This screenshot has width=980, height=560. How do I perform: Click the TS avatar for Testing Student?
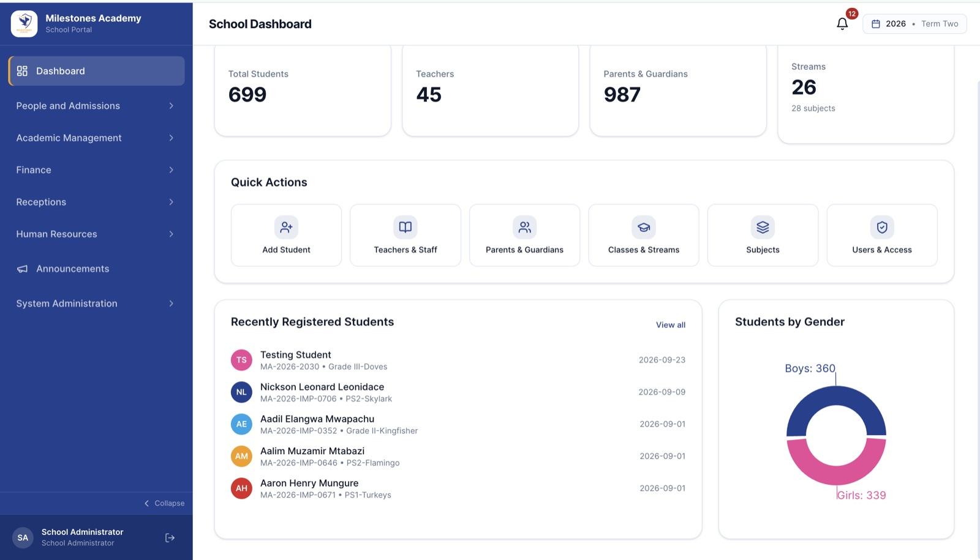pyautogui.click(x=241, y=360)
